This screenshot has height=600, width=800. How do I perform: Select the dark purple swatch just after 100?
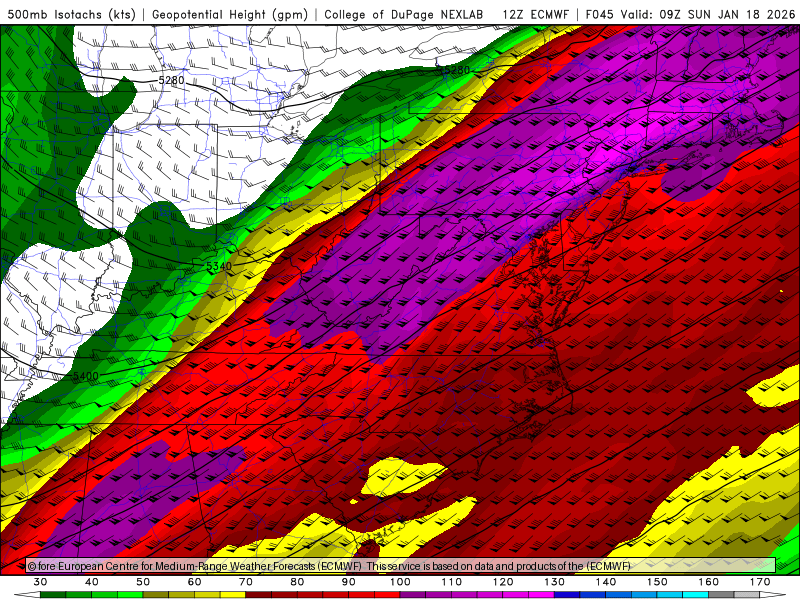[x=413, y=595]
